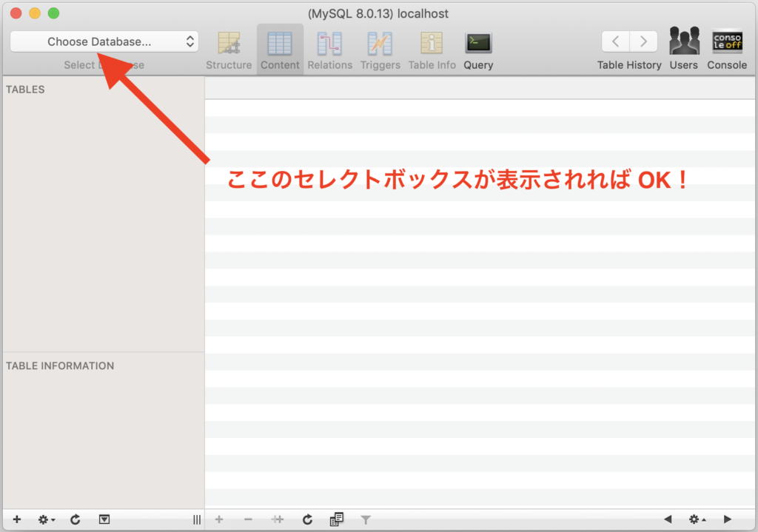Refresh the tables list
Image resolution: width=758 pixels, height=532 pixels.
pyautogui.click(x=76, y=519)
